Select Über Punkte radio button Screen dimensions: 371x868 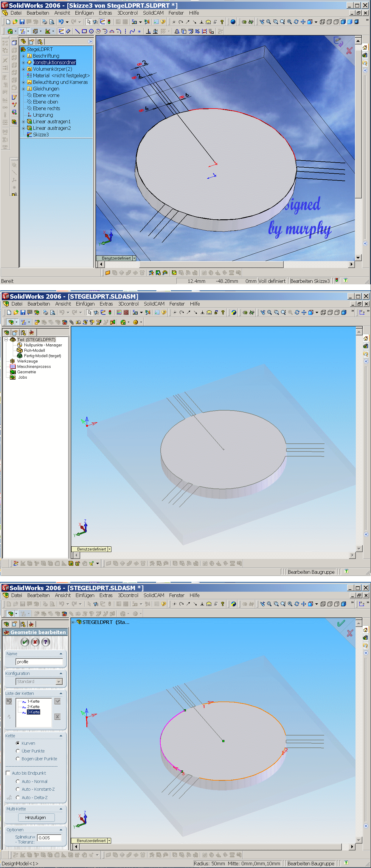[18, 751]
